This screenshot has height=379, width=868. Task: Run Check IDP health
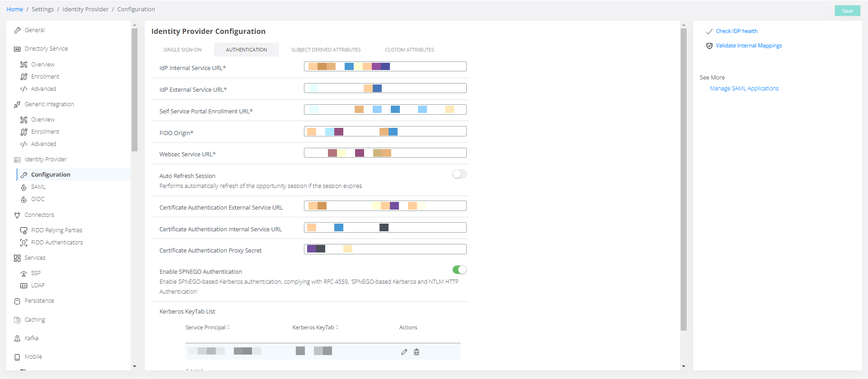pyautogui.click(x=736, y=31)
